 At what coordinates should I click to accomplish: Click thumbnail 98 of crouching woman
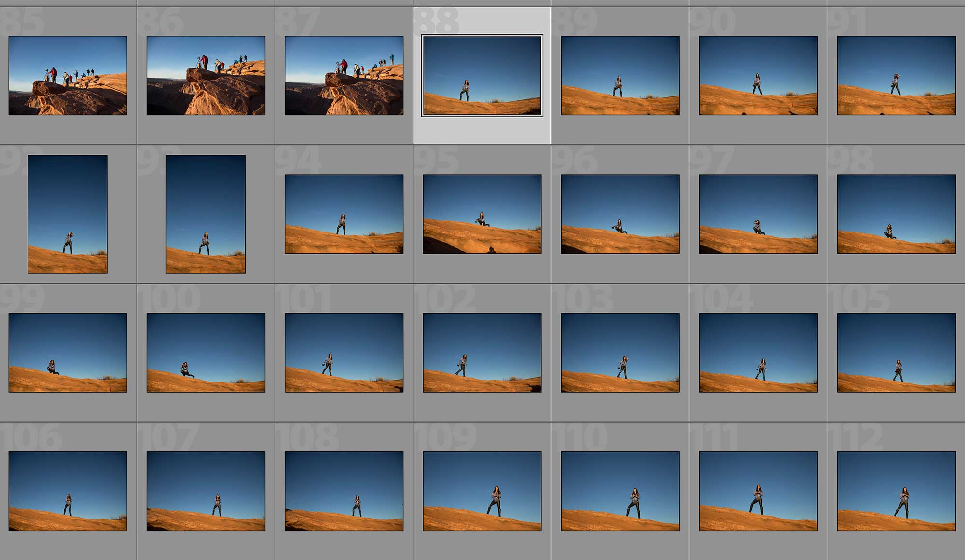(896, 214)
